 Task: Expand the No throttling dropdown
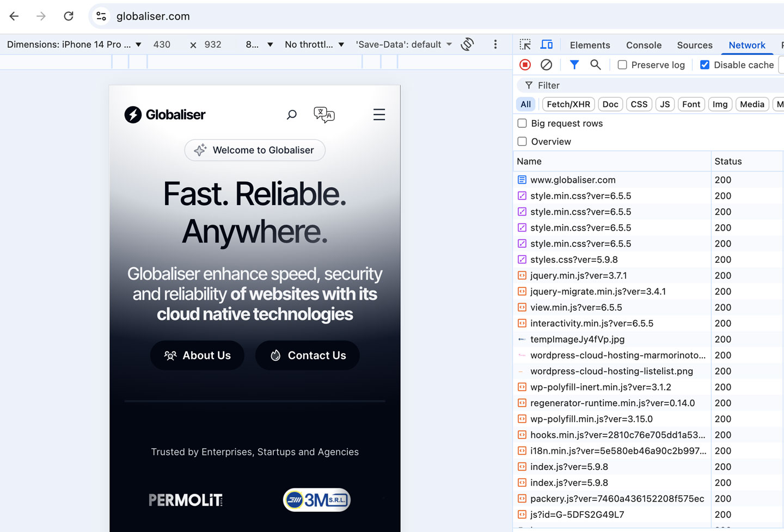(314, 45)
